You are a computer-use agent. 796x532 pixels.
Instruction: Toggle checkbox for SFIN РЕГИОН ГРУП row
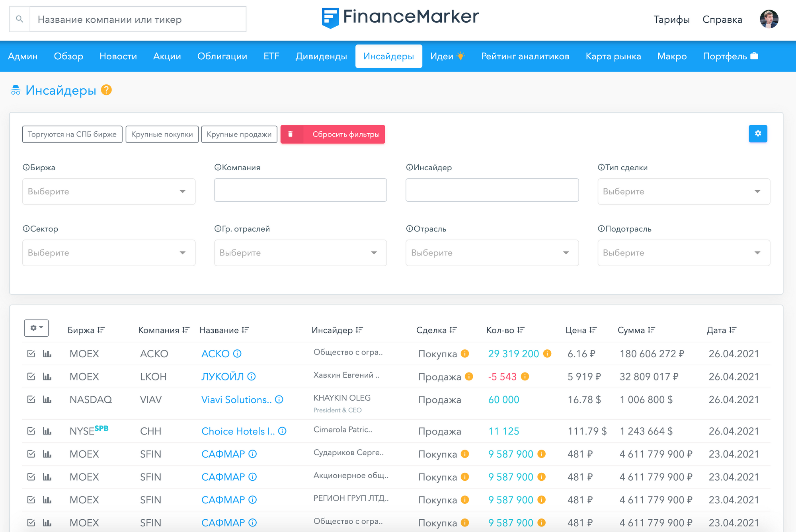click(31, 500)
